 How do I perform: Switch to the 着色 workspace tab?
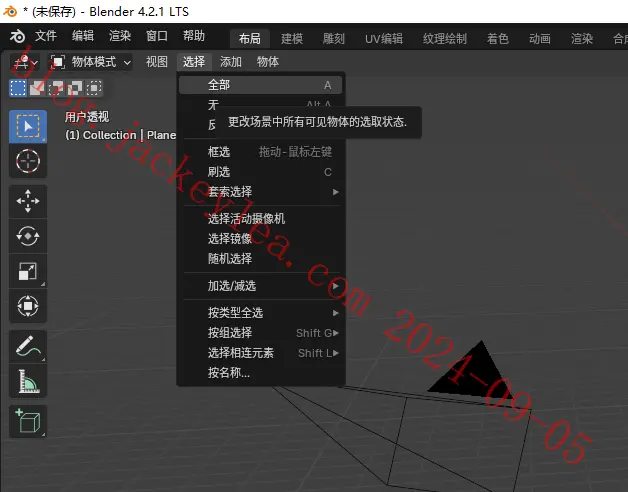(498, 39)
